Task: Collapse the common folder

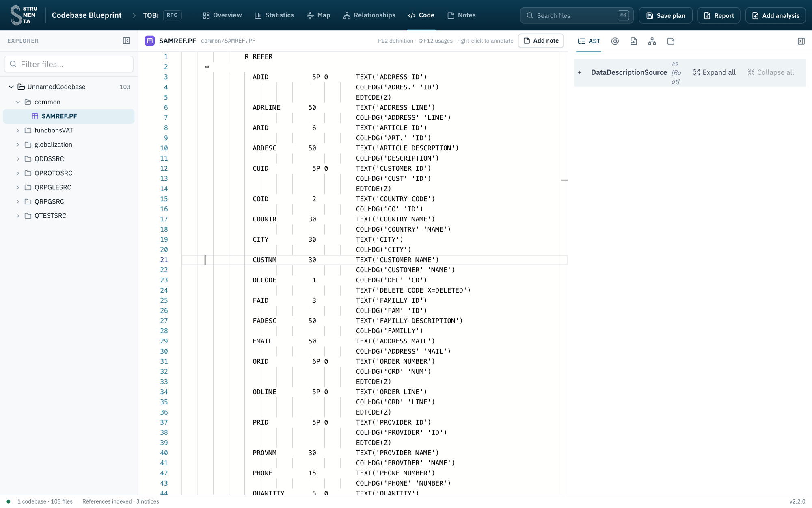Action: pyautogui.click(x=18, y=102)
